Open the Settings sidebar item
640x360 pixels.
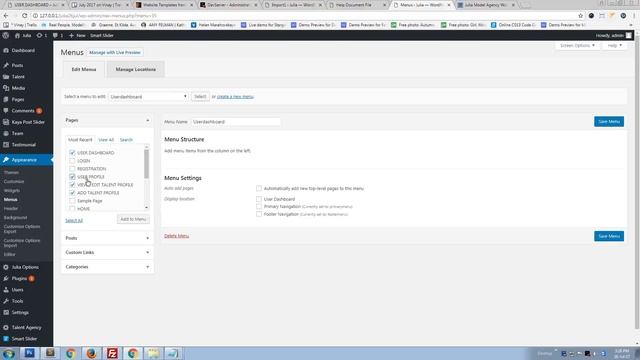tap(20, 313)
